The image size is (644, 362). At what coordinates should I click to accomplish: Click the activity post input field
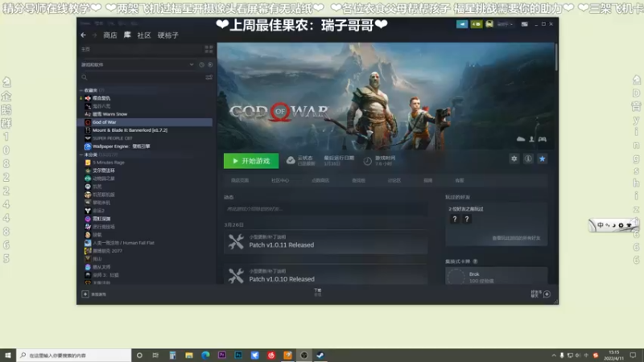tap(325, 209)
